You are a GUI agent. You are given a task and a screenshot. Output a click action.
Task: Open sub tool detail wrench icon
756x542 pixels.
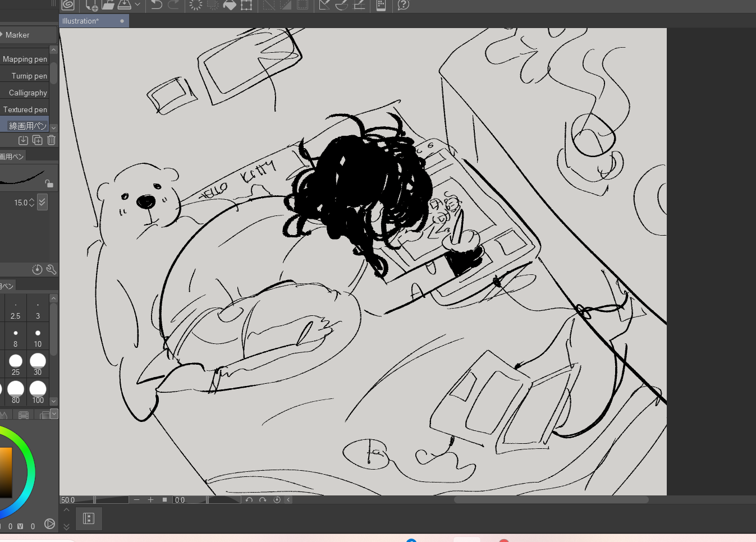tap(51, 270)
